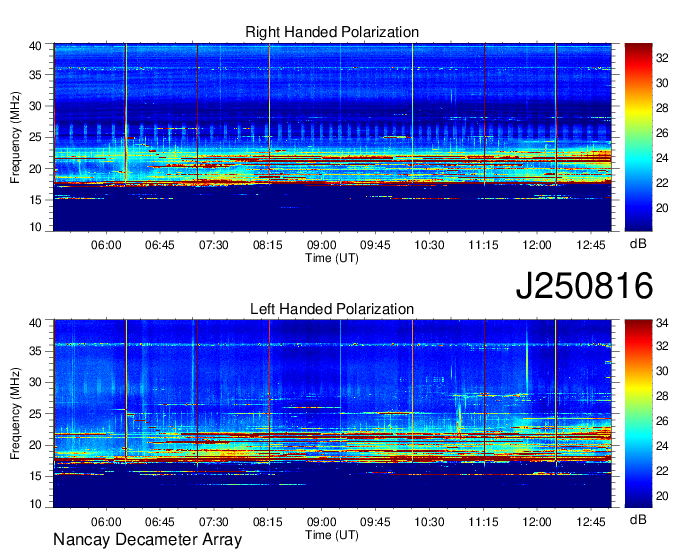The height and width of the screenshot is (552, 680).
Task: Click the "Nancay Decameter Array" caption
Action: click(147, 540)
